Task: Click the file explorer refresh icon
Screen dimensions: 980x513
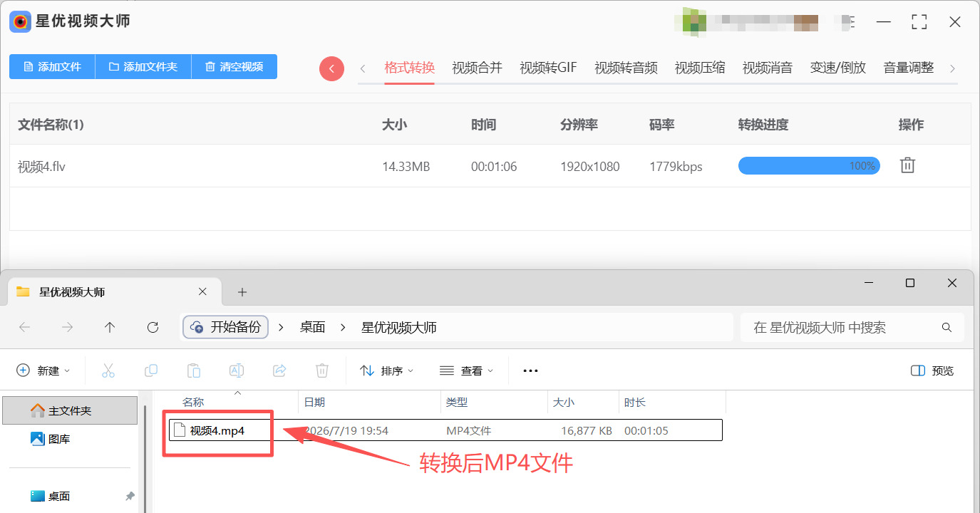Action: (x=153, y=328)
